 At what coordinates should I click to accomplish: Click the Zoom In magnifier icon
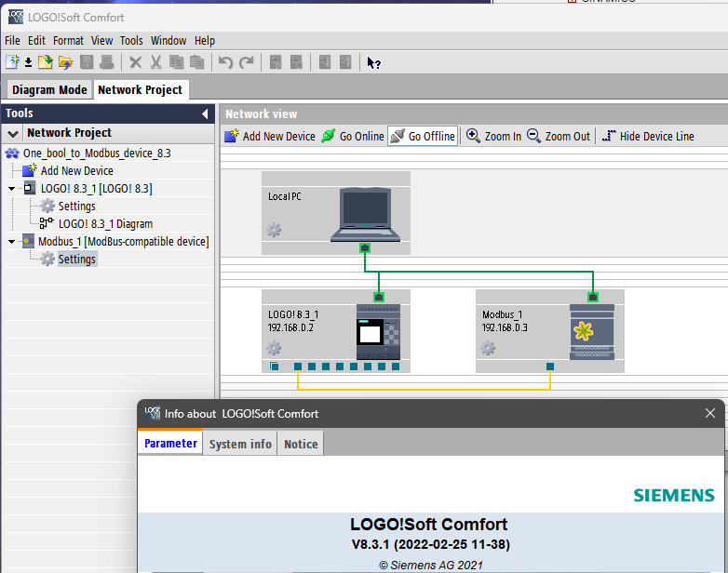(474, 136)
